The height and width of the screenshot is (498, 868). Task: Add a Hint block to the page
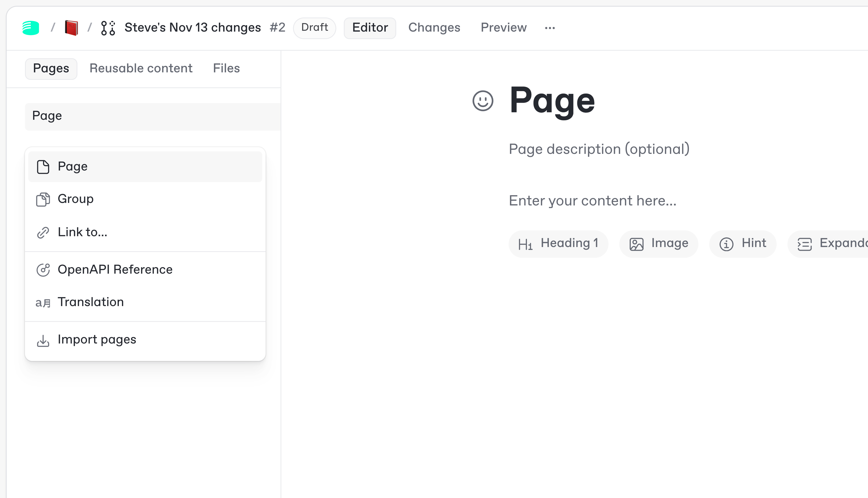click(x=742, y=243)
